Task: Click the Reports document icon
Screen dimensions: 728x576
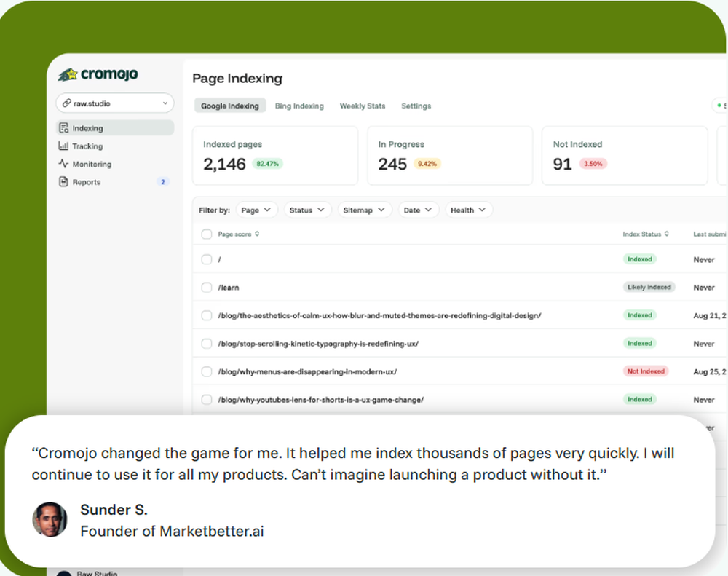Action: click(x=63, y=181)
